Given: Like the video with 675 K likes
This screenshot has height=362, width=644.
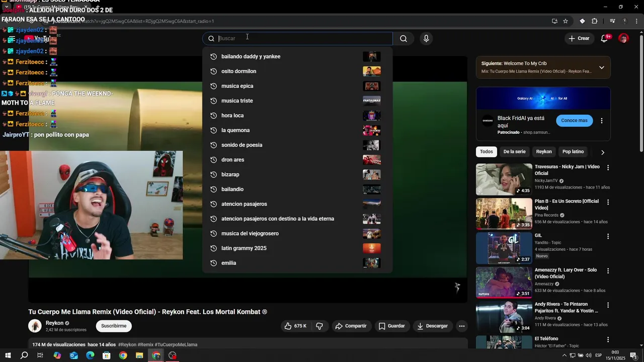Looking at the screenshot, I should click(295, 326).
